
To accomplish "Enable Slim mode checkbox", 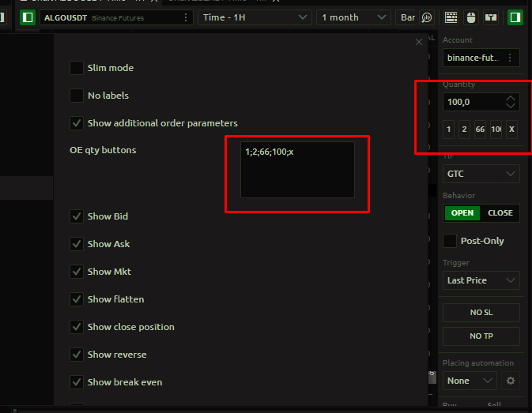I will 77,68.
